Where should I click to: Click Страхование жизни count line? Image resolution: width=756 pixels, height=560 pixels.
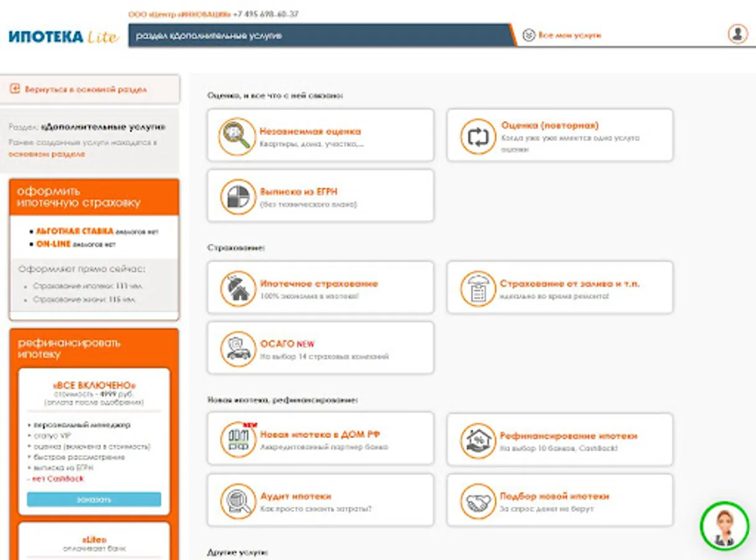84,300
